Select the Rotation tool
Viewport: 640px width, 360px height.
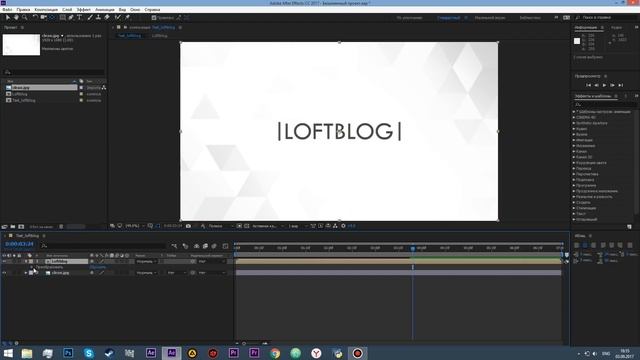35,18
